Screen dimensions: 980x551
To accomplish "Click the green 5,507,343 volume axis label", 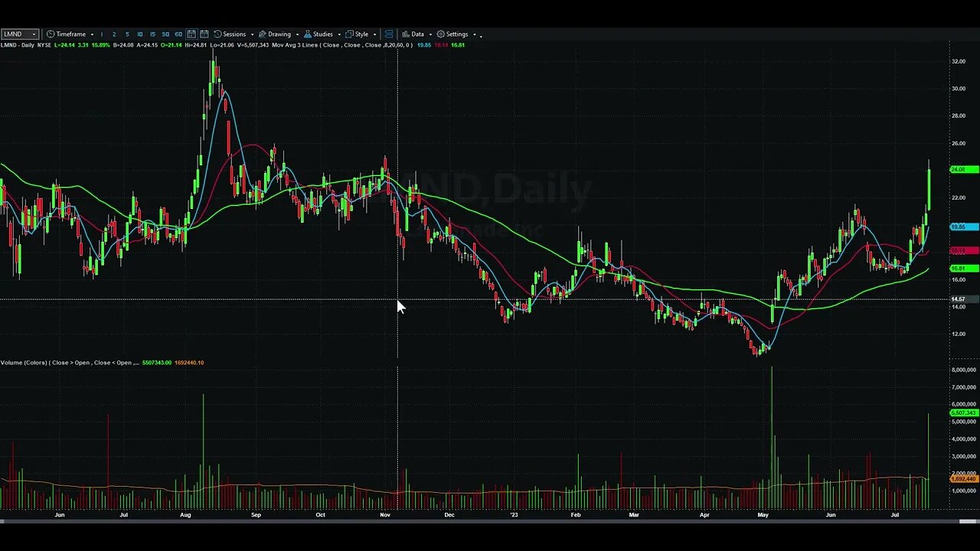I will click(x=963, y=413).
